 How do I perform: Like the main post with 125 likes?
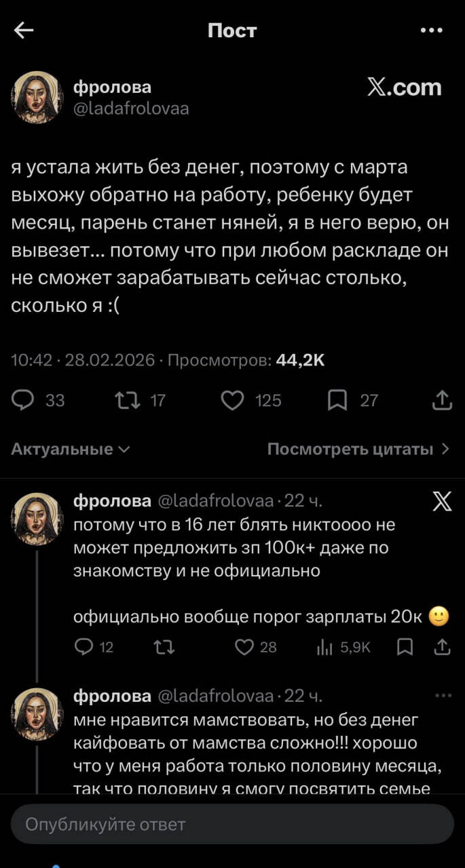point(233,401)
